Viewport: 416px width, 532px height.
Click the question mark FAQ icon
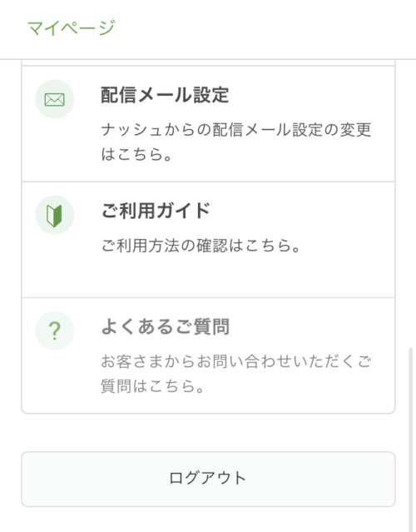(55, 331)
